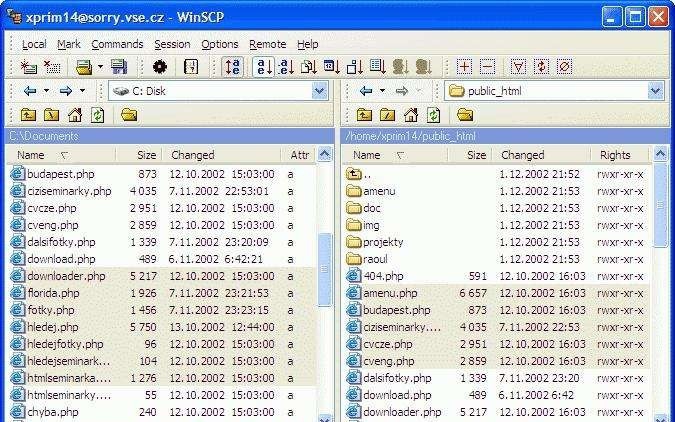Enable sort by attributes
Viewport: 675px width, 422px height.
pos(378,67)
